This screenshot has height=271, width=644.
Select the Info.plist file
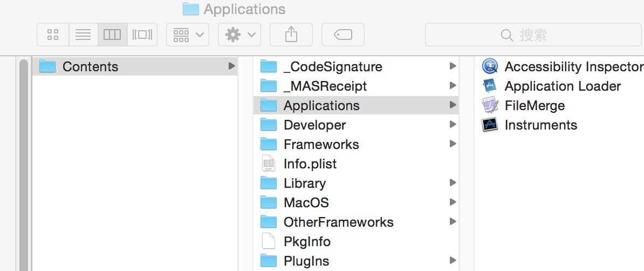(x=355, y=164)
